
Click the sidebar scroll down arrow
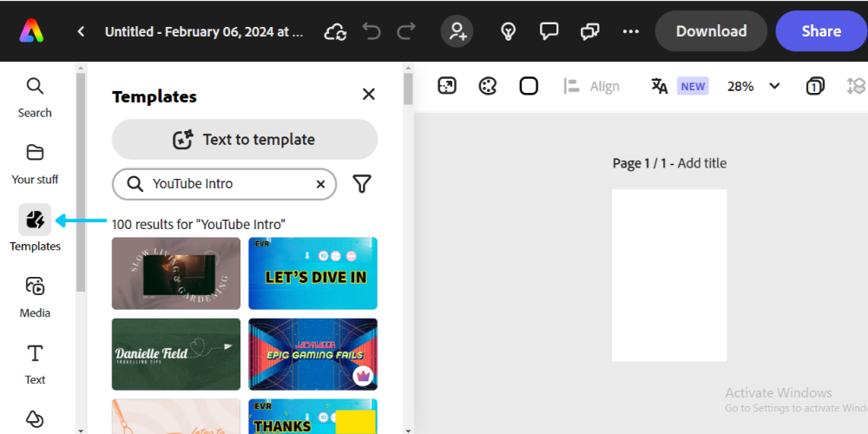[81, 430]
